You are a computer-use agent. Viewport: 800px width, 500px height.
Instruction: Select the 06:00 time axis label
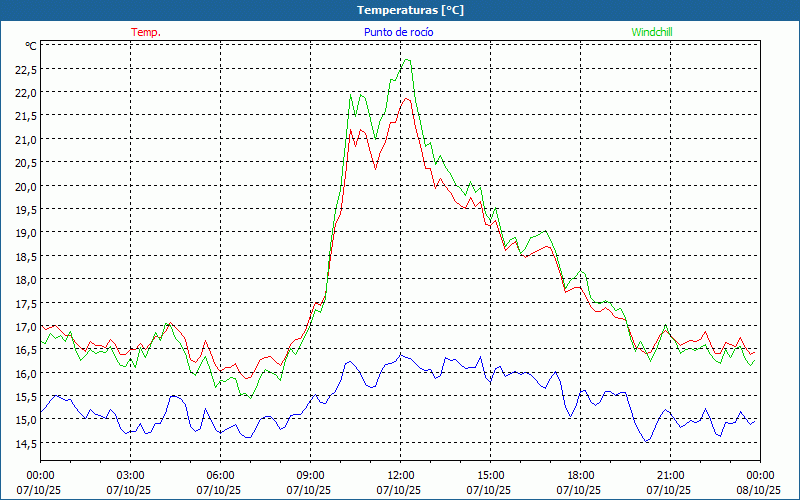tap(220, 475)
